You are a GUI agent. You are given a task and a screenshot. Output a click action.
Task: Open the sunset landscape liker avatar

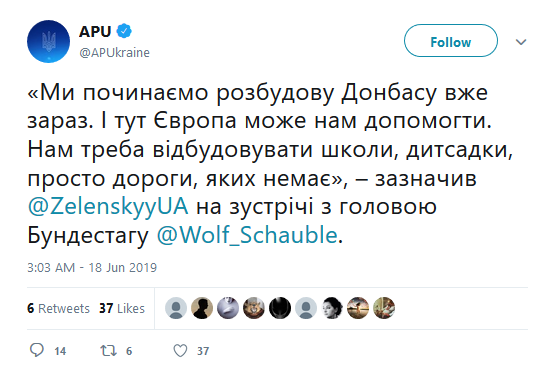pyautogui.click(x=358, y=308)
